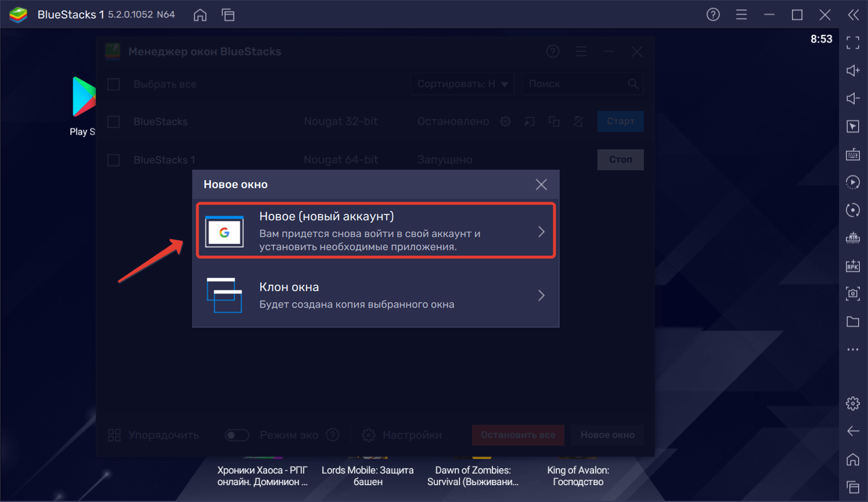Close the Новое окно dialog

click(x=541, y=185)
